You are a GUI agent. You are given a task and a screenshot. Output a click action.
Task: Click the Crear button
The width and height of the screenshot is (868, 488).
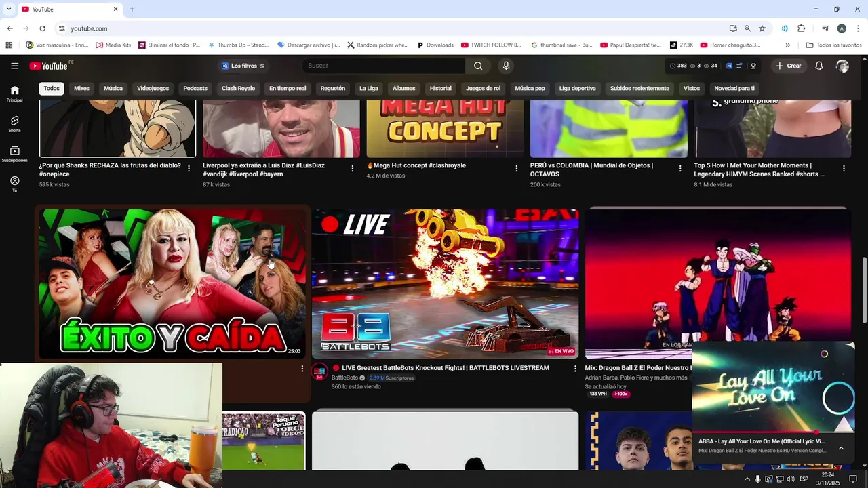point(789,66)
